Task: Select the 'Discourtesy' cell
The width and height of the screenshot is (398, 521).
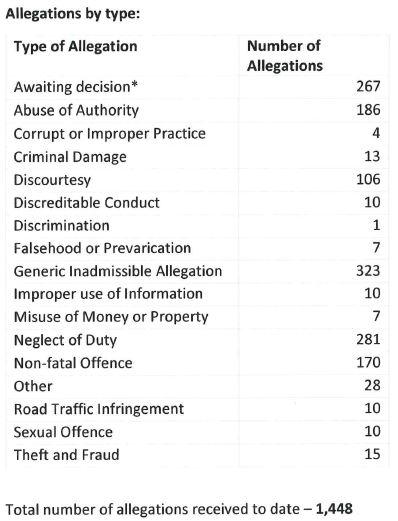Action: click(x=52, y=180)
